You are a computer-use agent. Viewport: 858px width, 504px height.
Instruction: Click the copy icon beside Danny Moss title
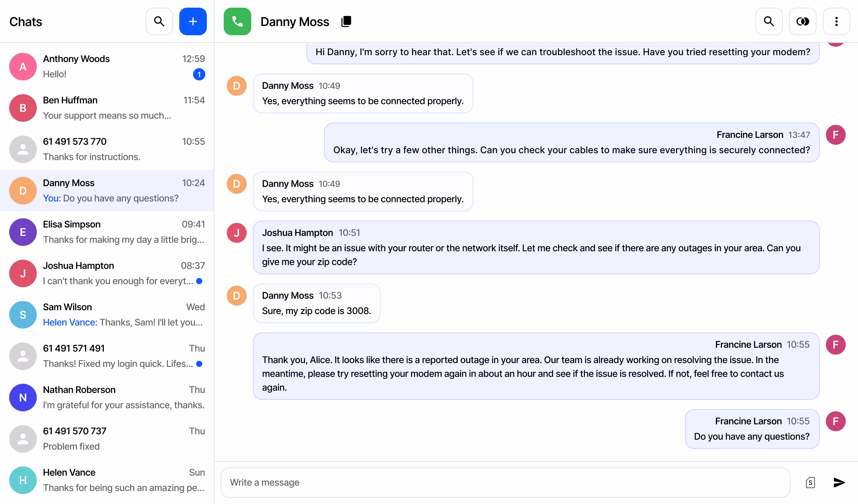pyautogui.click(x=346, y=21)
